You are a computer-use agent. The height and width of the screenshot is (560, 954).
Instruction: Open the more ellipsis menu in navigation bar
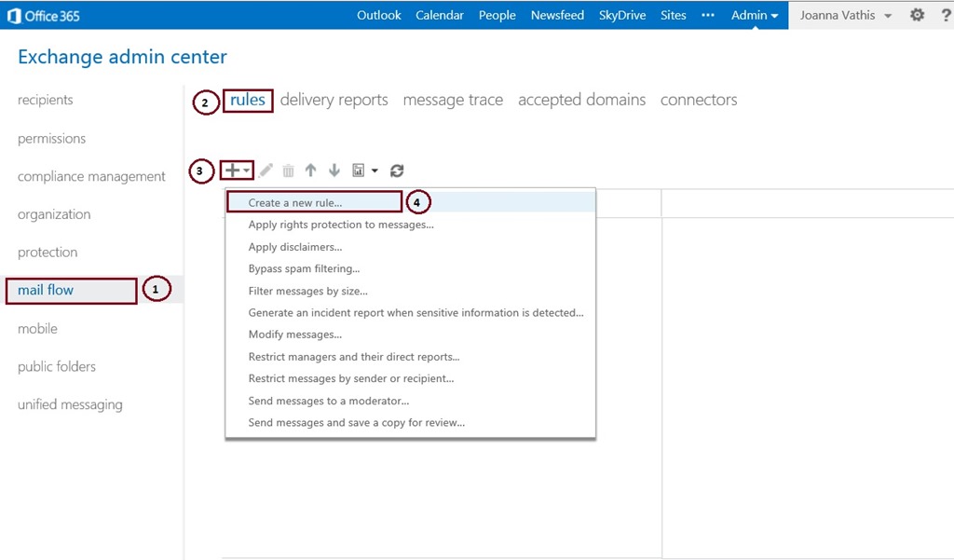tap(708, 15)
